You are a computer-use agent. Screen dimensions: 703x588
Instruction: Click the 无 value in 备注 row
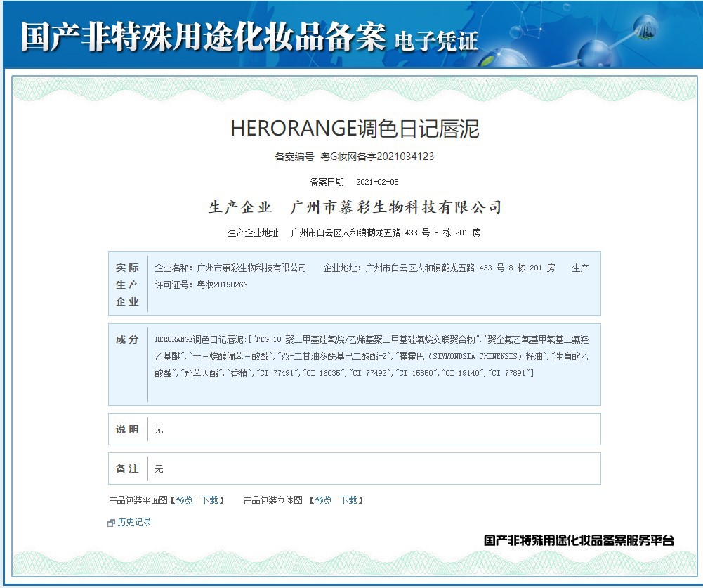(159, 469)
